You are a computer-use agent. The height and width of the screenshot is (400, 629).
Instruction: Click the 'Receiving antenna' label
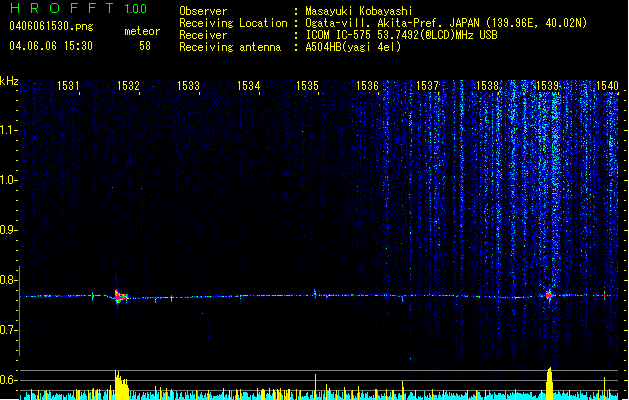click(230, 47)
